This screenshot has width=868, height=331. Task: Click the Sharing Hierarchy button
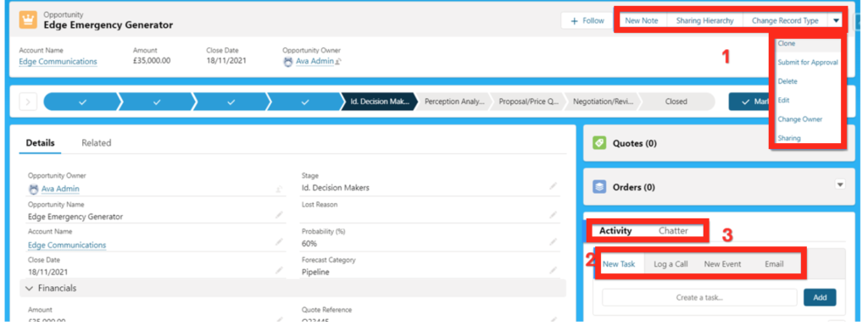click(704, 20)
